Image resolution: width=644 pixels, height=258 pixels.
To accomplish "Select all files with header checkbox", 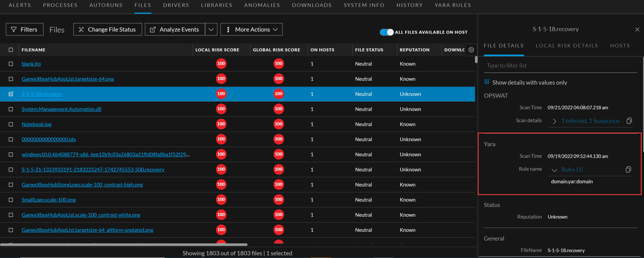I will (x=11, y=50).
